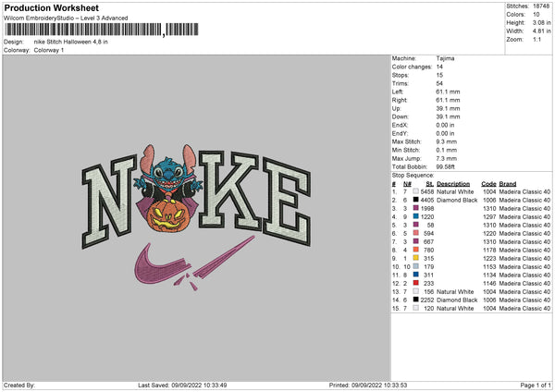The height and width of the screenshot is (392, 555).
Task: Click thread code 1153 in stop row 10
Action: tap(489, 267)
